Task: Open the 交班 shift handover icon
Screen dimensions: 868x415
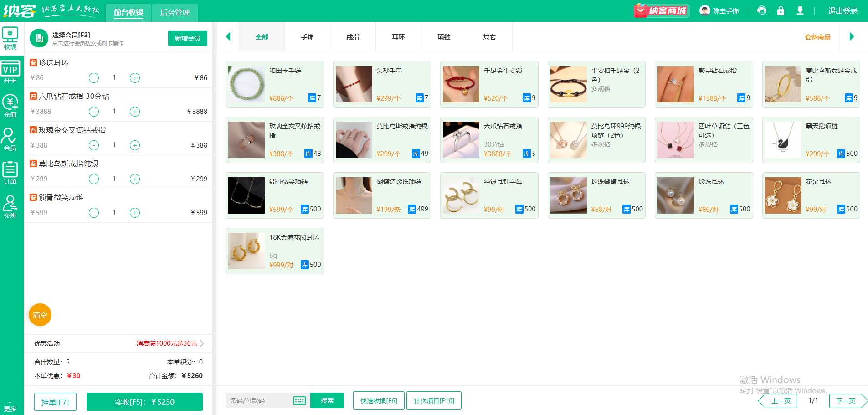Action: pos(10,207)
